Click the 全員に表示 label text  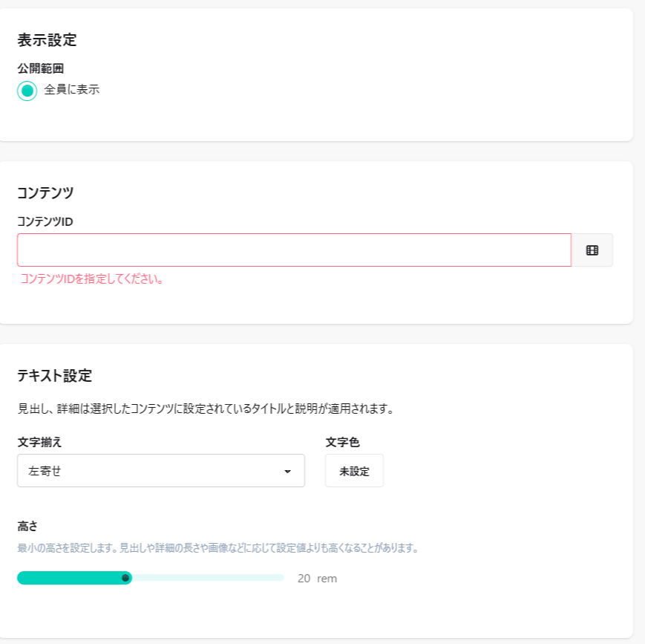point(71,90)
